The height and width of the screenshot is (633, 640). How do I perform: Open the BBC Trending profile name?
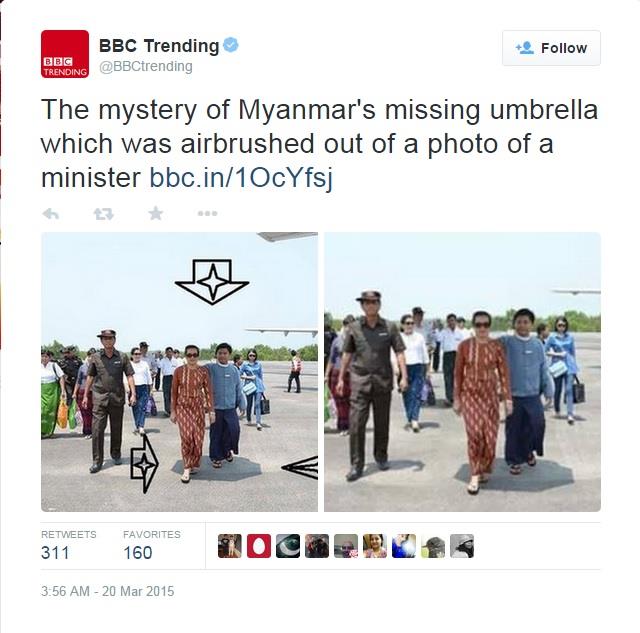coord(159,45)
